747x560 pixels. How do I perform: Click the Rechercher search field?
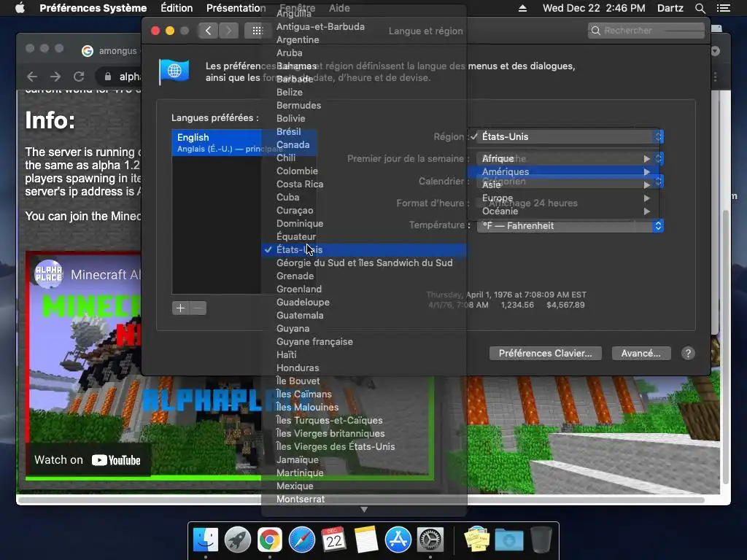click(646, 31)
